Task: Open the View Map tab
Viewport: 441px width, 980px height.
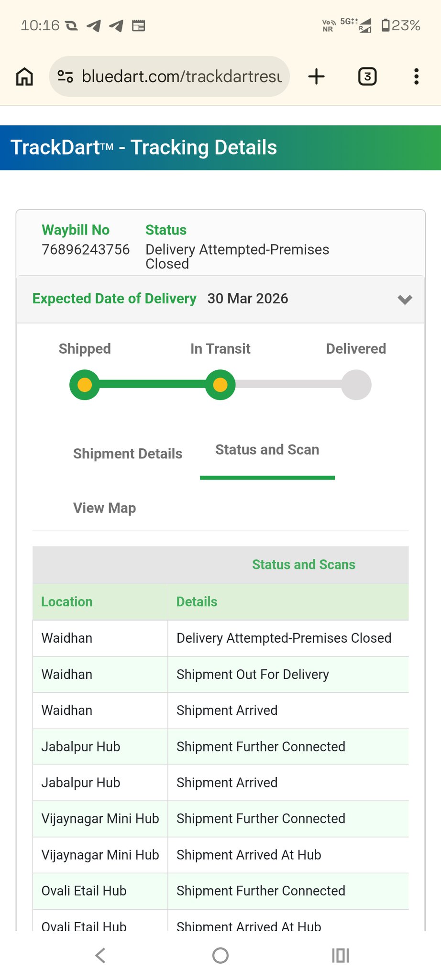Action: 104,508
